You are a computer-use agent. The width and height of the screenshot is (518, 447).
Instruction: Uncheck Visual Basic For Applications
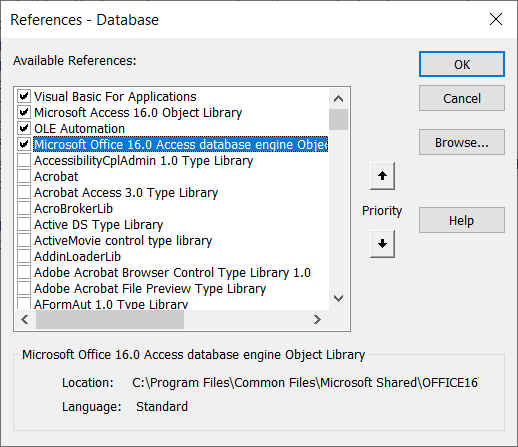(x=24, y=97)
